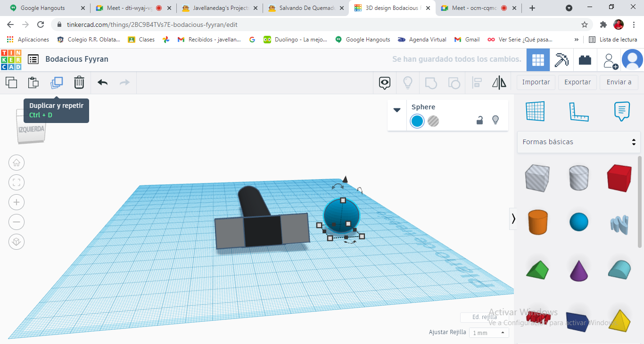This screenshot has height=344, width=644.
Task: Click the Duplicate and repeat icon
Action: tap(57, 82)
